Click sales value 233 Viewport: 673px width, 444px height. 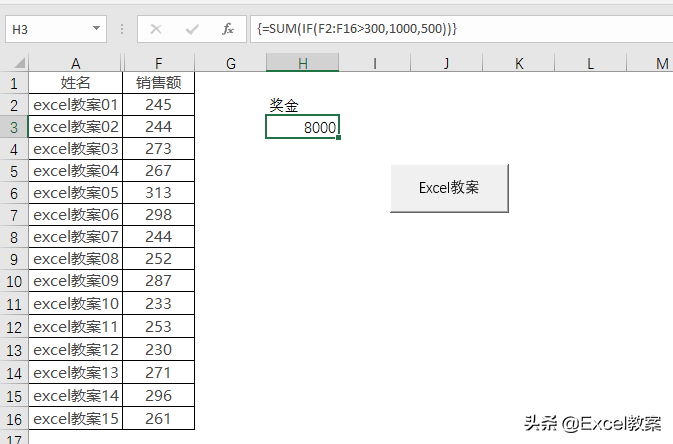tap(159, 304)
